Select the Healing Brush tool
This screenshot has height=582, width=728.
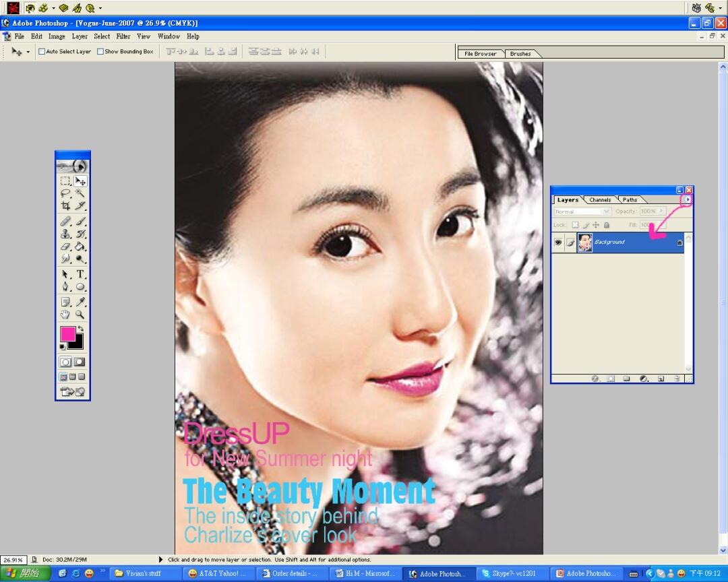tap(65, 222)
